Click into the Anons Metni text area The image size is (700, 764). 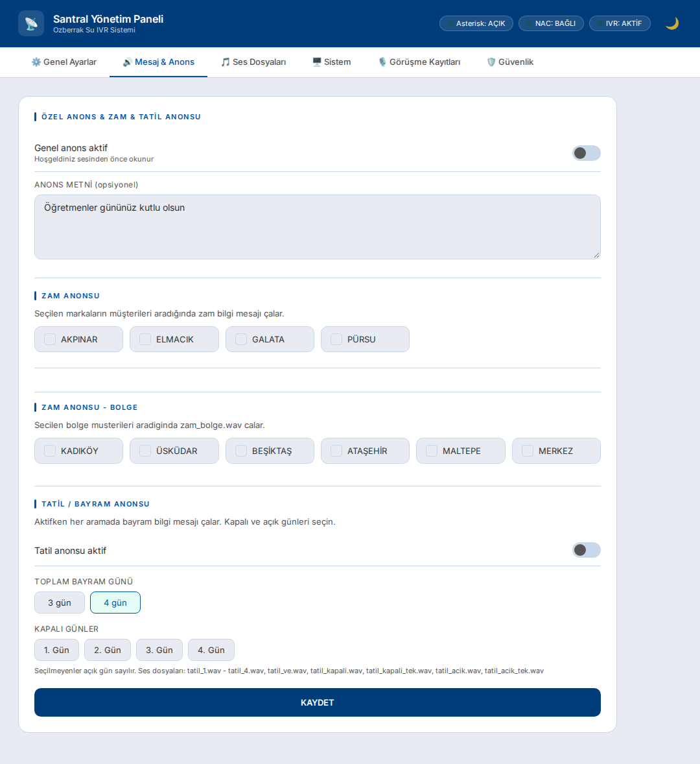tap(318, 227)
